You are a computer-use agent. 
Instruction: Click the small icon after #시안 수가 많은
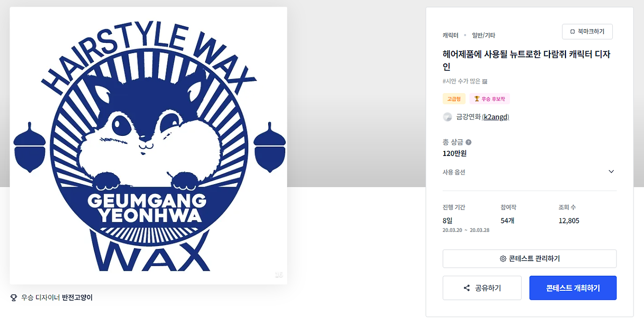tap(485, 82)
